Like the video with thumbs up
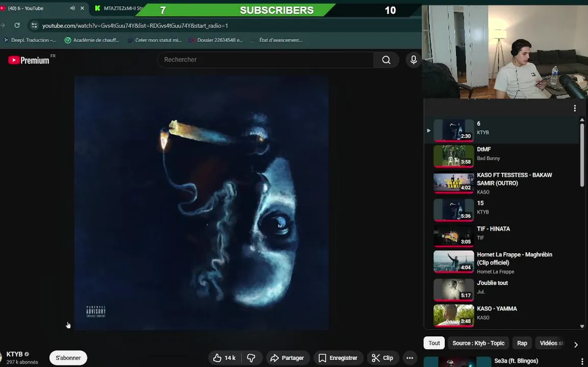 224,358
